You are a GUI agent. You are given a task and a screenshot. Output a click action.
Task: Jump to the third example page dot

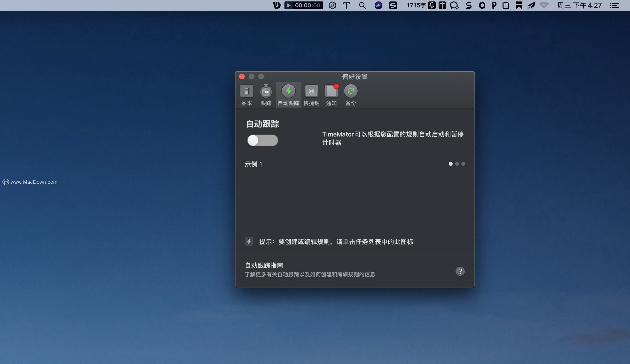(x=463, y=164)
